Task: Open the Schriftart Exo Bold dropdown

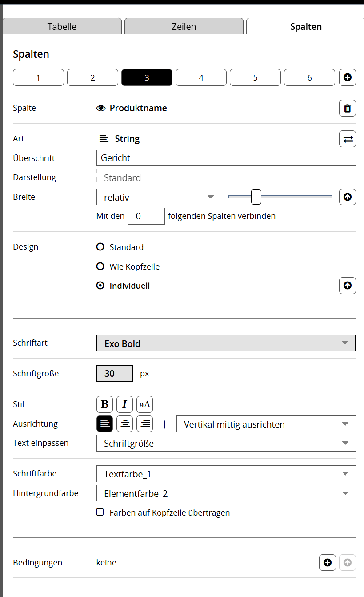Action: click(226, 343)
